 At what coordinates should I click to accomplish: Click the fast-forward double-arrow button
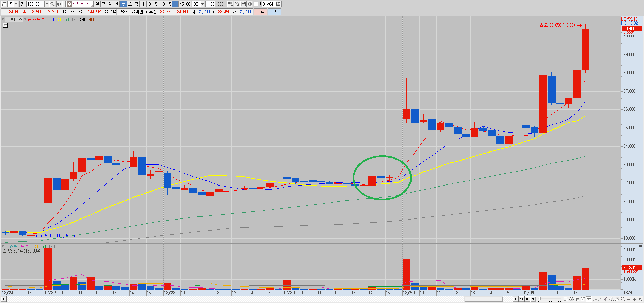point(533,299)
